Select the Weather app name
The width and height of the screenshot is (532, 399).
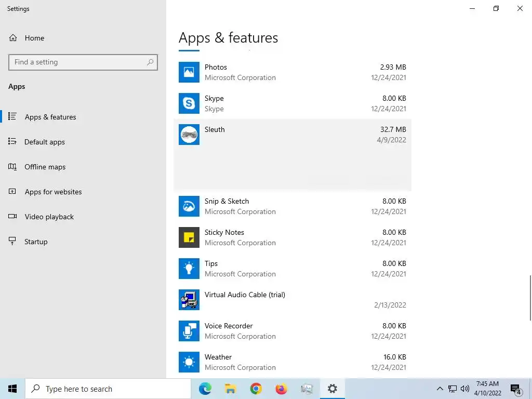tap(218, 357)
